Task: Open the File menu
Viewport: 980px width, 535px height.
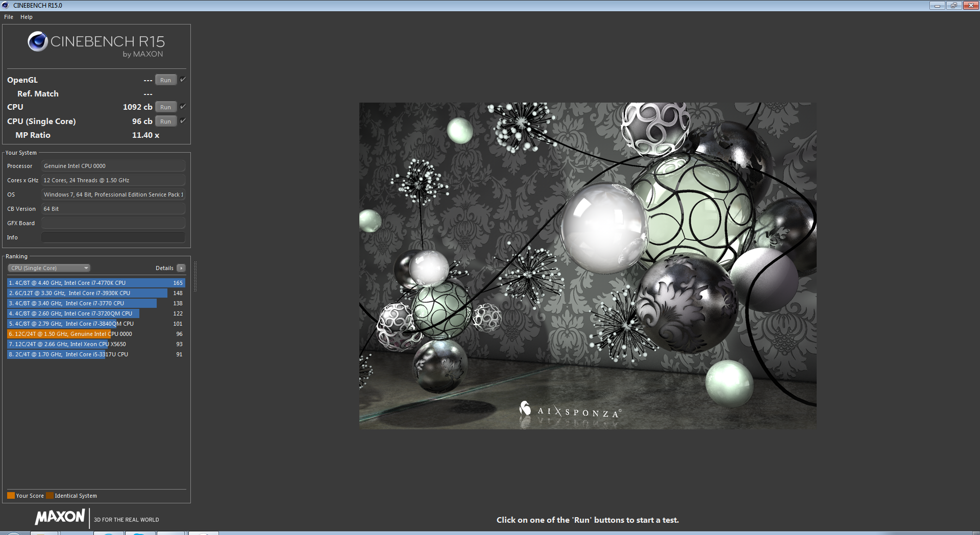Action: pos(9,17)
